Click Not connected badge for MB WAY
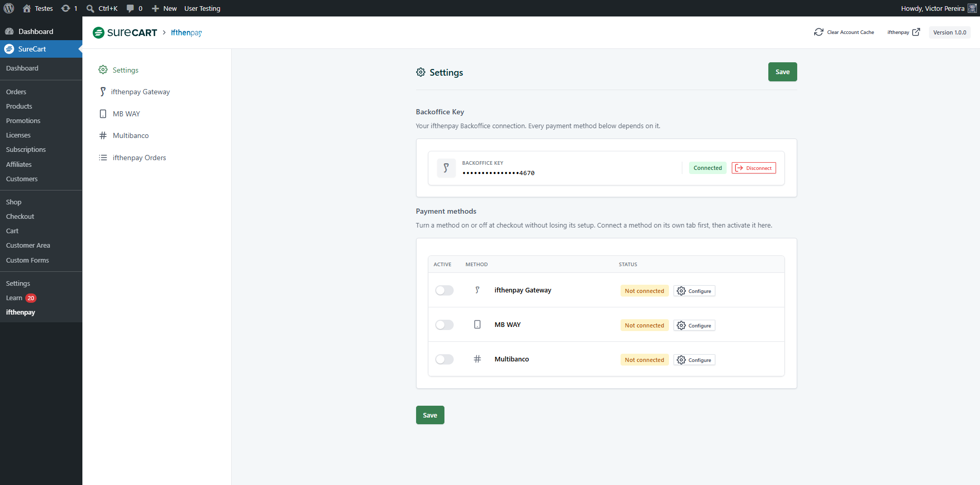The height and width of the screenshot is (485, 980). (x=644, y=325)
